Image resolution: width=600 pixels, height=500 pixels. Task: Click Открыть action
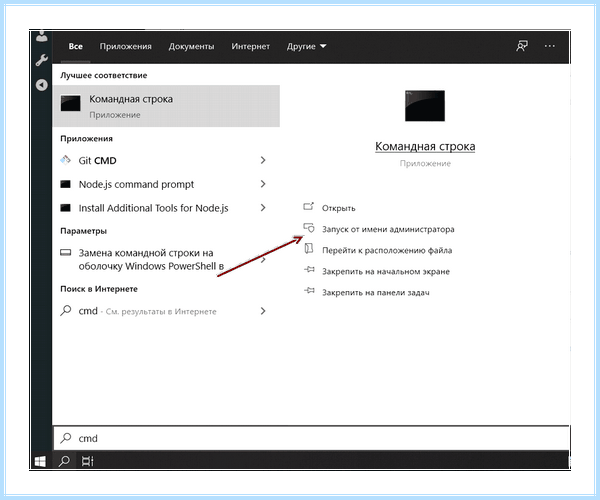tap(339, 208)
